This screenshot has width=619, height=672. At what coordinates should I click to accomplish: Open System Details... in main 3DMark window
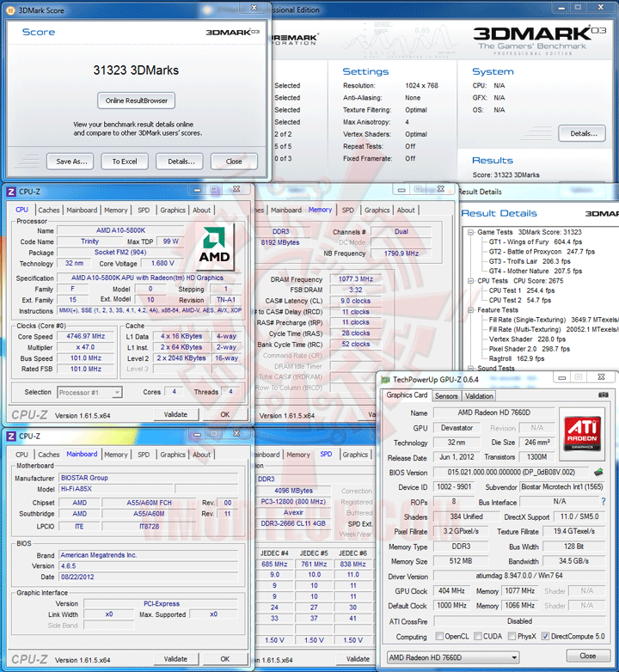[582, 134]
